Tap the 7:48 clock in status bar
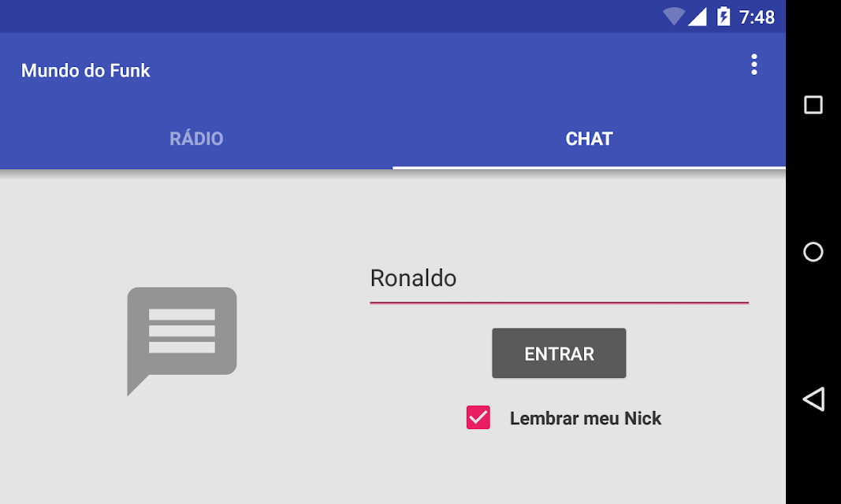Screen dimensions: 841x504 pos(757,17)
